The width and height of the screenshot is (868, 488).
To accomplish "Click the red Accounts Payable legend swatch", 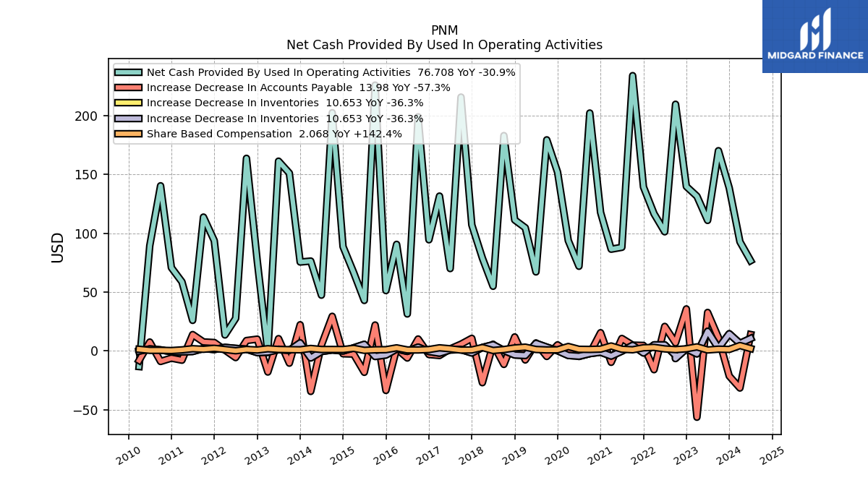I will (129, 87).
